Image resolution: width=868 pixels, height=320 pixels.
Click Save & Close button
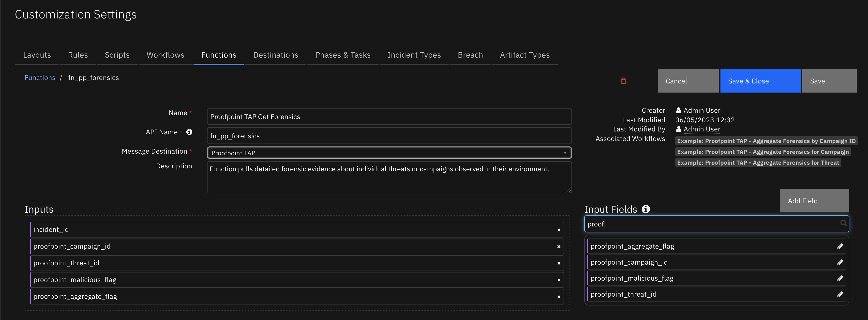point(760,81)
